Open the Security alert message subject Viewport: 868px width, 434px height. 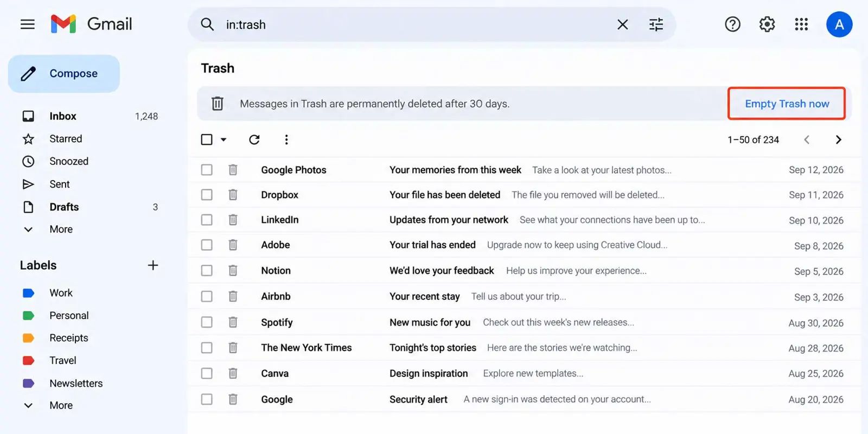click(418, 399)
